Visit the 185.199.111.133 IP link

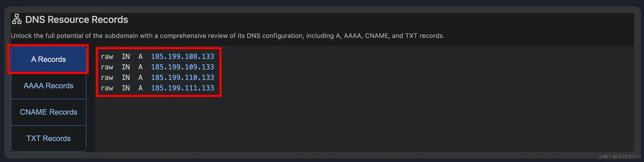[x=183, y=88]
